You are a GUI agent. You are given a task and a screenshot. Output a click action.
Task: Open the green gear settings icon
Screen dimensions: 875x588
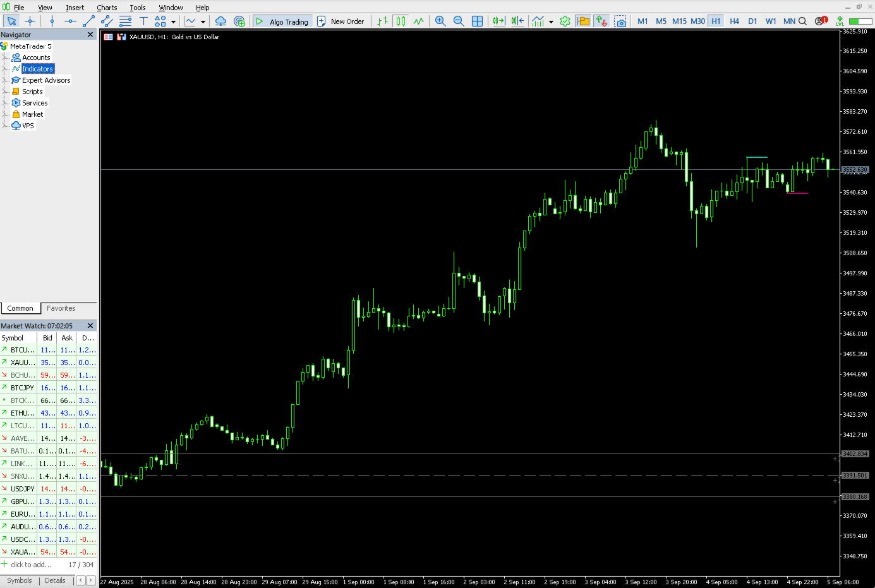pos(565,21)
